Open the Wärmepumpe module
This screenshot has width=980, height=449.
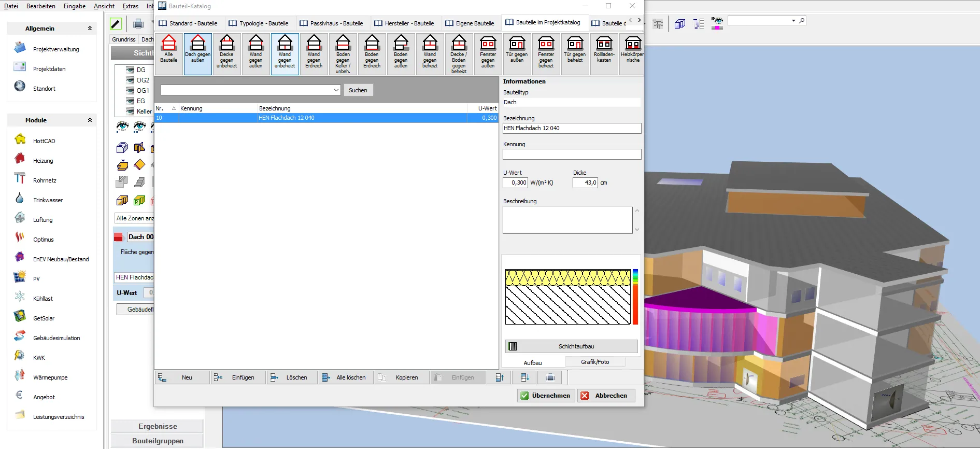(x=50, y=377)
